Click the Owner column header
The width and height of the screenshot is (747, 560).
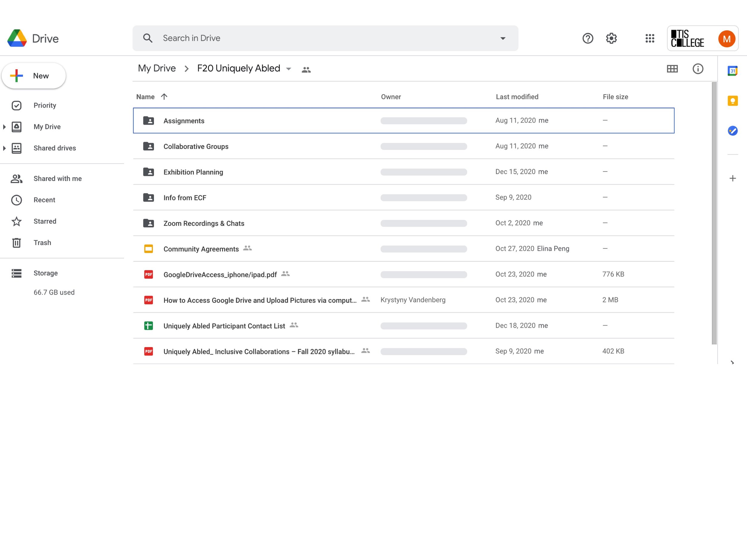pos(391,96)
